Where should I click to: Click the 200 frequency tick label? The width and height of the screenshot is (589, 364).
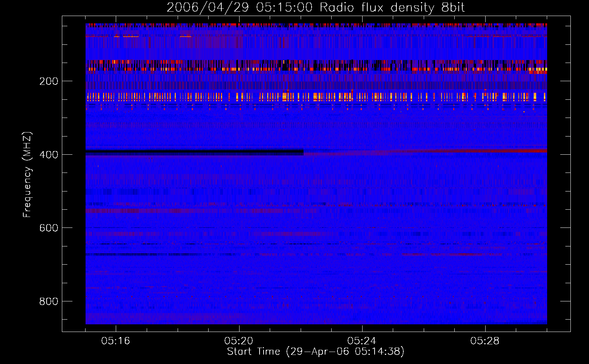(49, 81)
